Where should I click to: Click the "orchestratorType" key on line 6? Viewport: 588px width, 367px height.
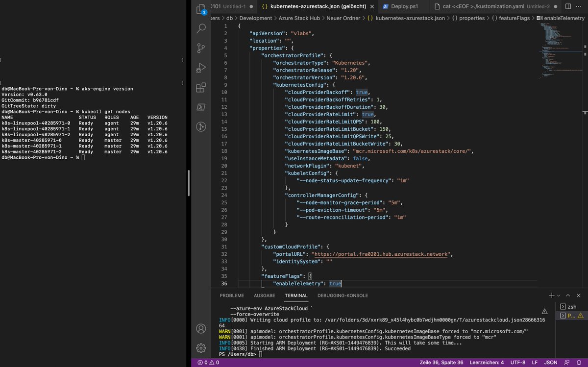[x=300, y=63]
